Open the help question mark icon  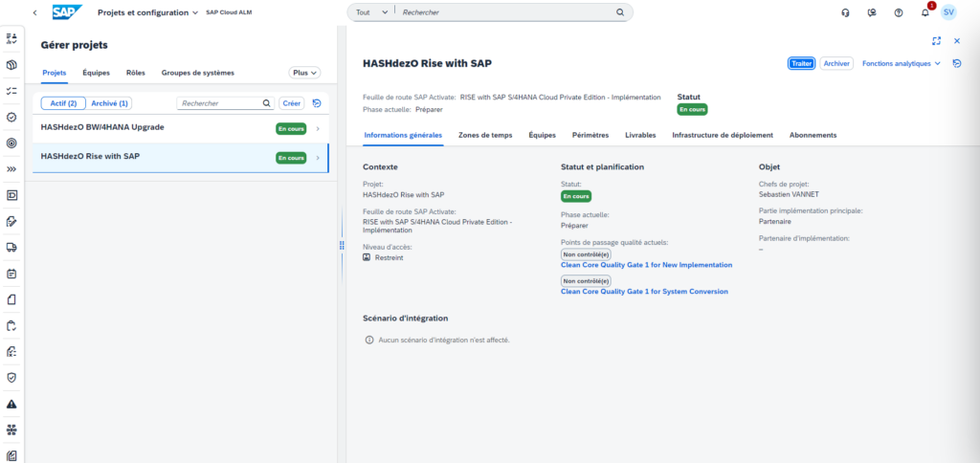899,12
